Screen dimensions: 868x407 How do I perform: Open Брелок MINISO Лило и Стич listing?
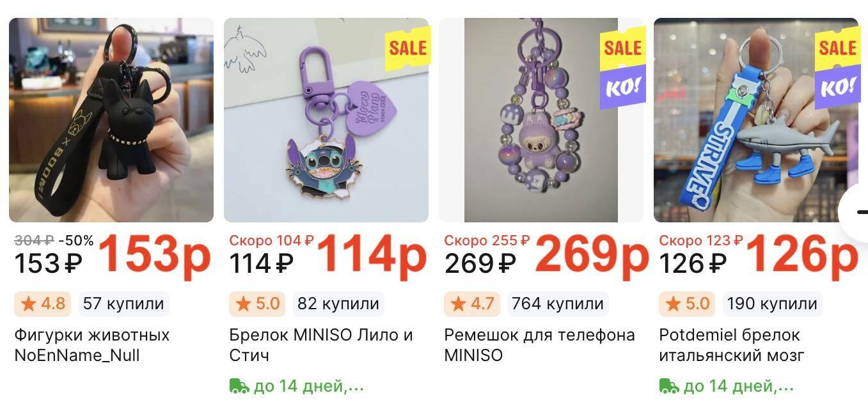(321, 345)
